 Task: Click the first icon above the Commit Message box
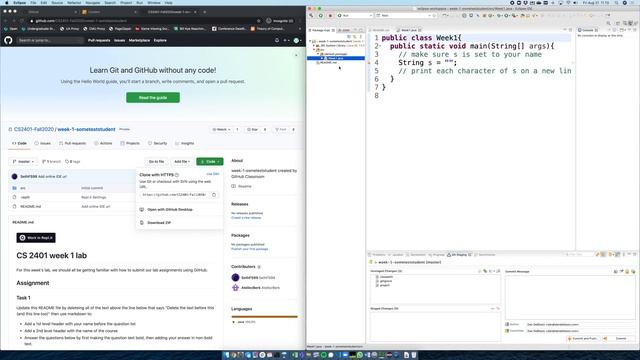616,271
